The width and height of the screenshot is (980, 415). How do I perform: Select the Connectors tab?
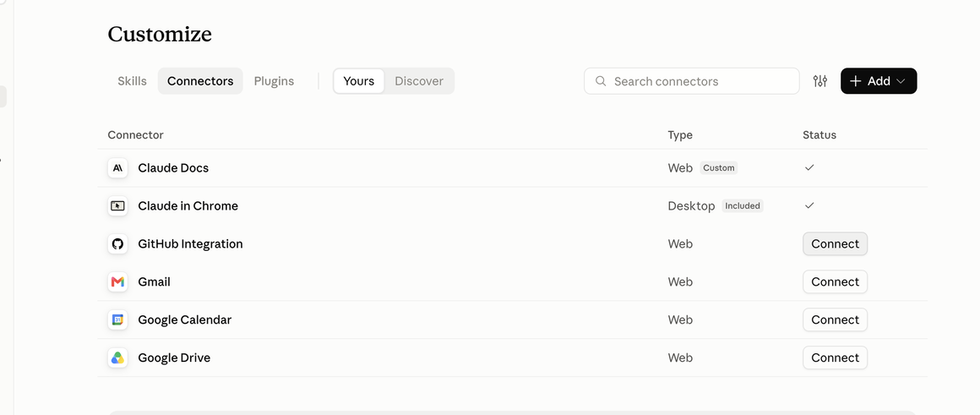pyautogui.click(x=200, y=81)
